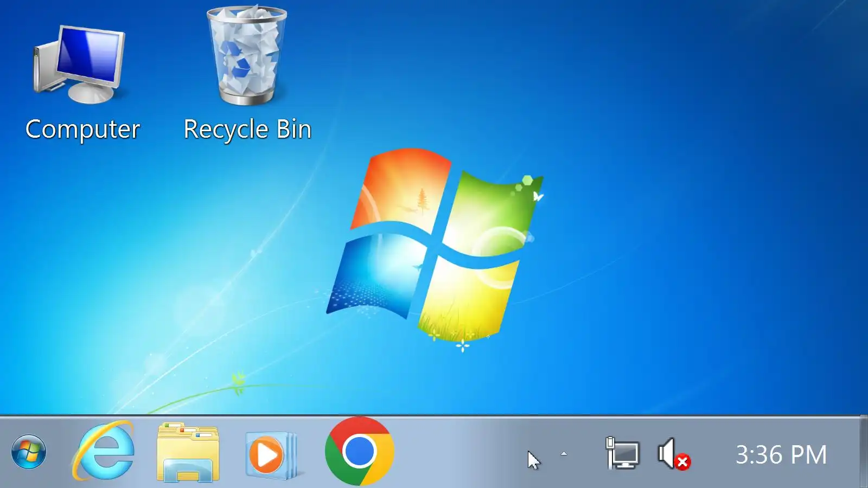Launch Internet Explorer from the taskbar
This screenshot has height=488, width=868.
click(x=104, y=451)
